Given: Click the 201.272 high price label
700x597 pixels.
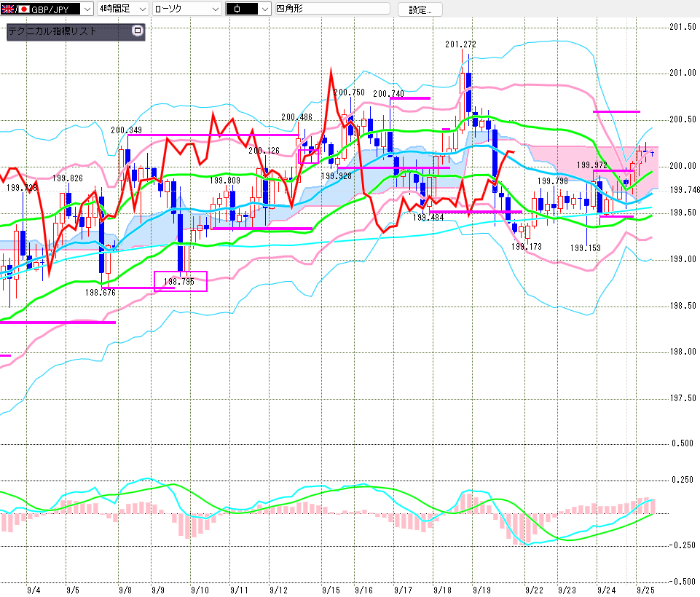Looking at the screenshot, I should (460, 44).
